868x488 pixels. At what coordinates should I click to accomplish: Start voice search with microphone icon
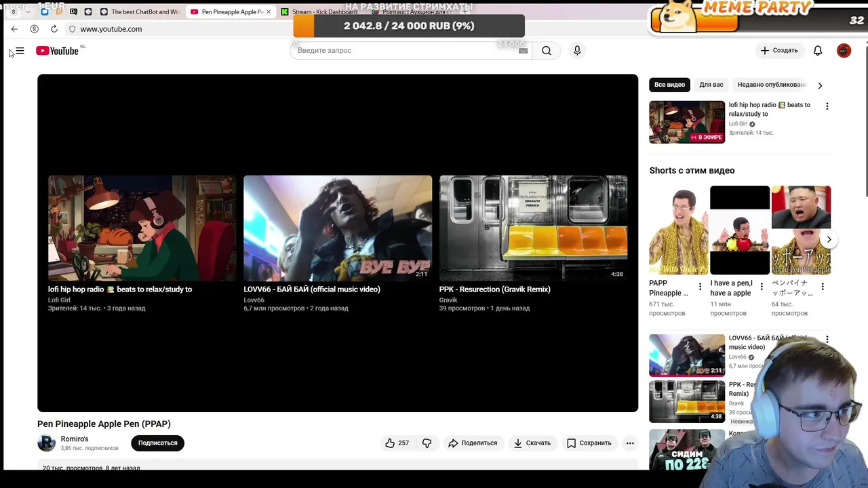577,50
